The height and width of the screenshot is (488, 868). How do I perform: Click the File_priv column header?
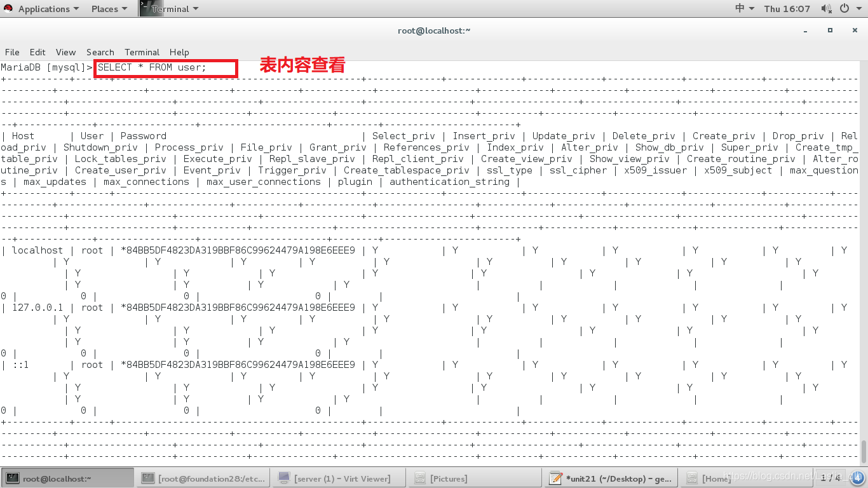266,147
